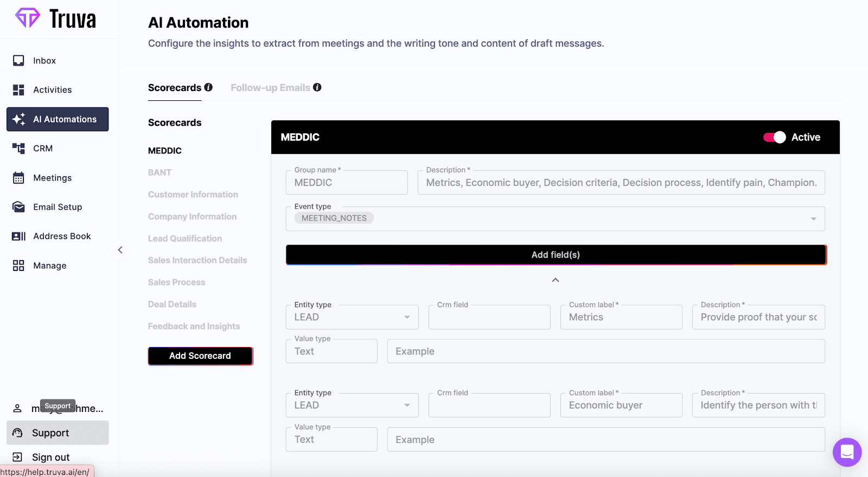Select the Sales Interaction Details scorecard
Image resolution: width=868 pixels, height=477 pixels.
(197, 261)
